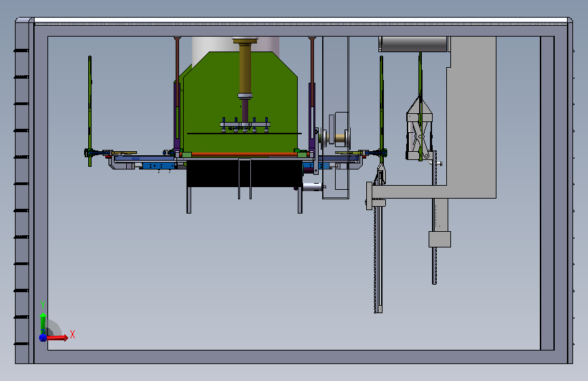Click the Y label of the coordinate triad
The height and width of the screenshot is (381, 588).
tap(43, 304)
